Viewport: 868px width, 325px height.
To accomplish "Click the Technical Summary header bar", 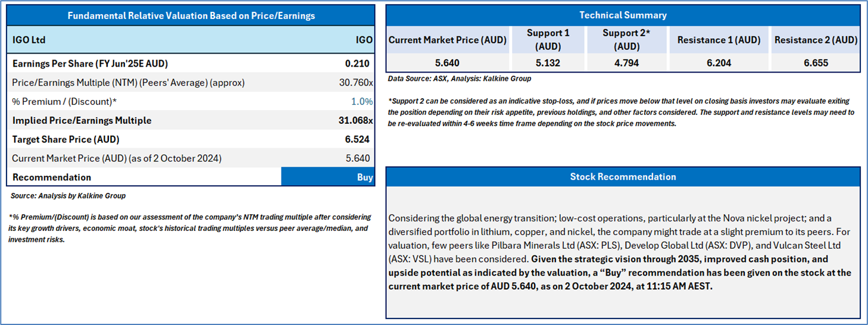I will coord(623,15).
